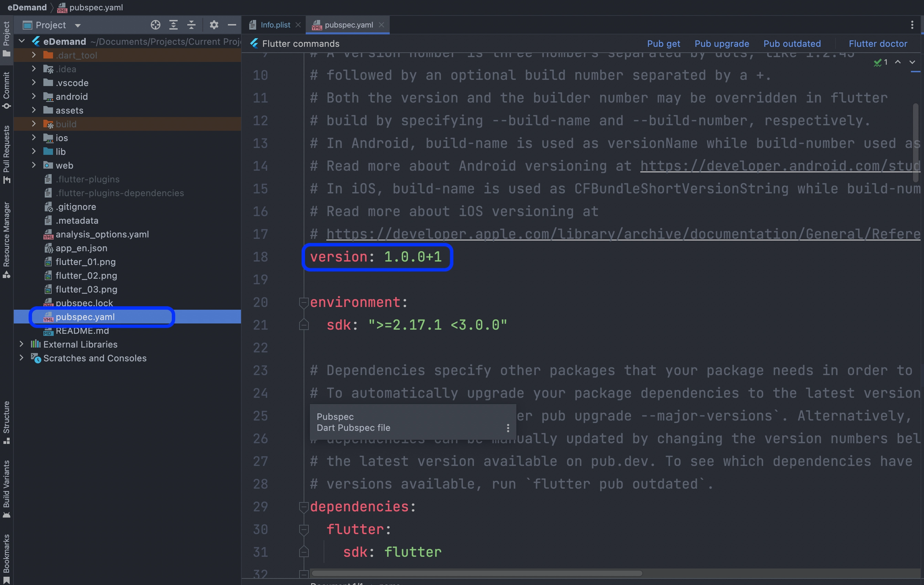Fold the environment block at line 20
Viewport: 924px width, 585px height.
click(x=304, y=303)
